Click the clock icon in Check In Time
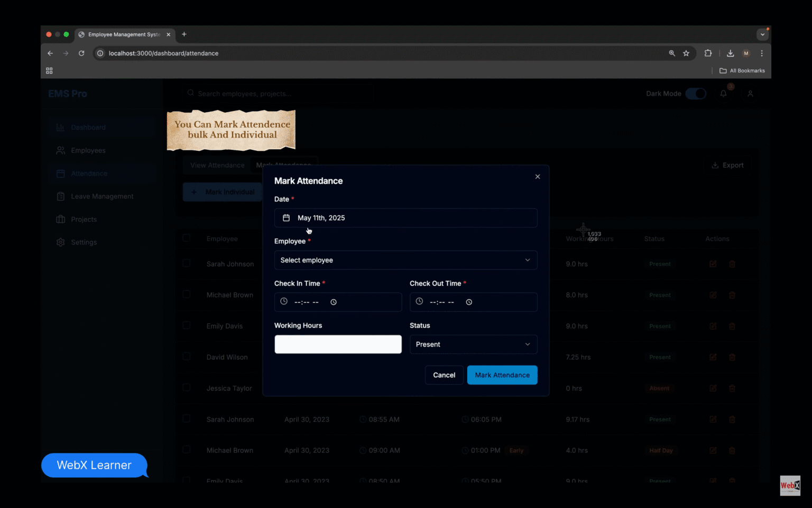Image resolution: width=812 pixels, height=508 pixels. pyautogui.click(x=283, y=302)
